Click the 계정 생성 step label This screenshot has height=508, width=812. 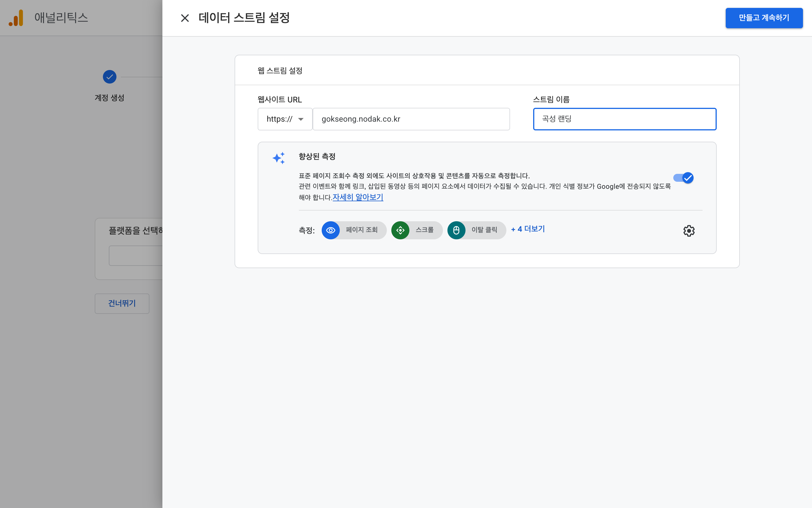pyautogui.click(x=109, y=98)
